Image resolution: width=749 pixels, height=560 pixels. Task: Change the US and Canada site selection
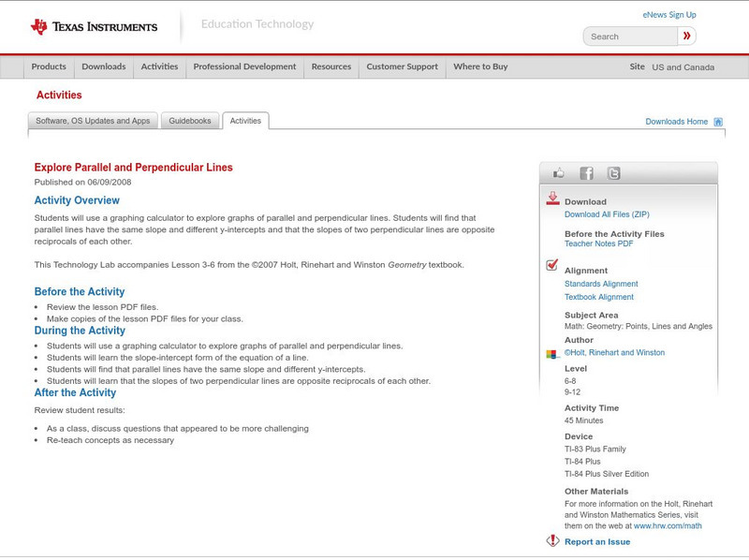[683, 67]
